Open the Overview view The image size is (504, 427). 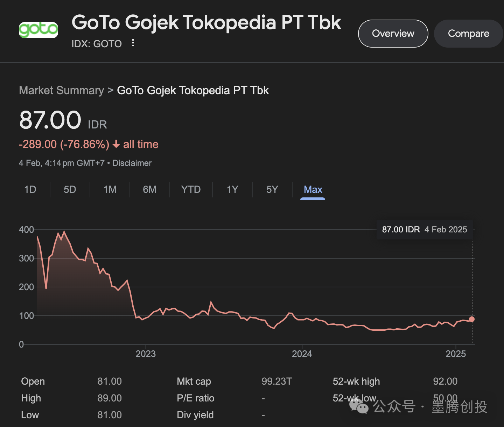(x=393, y=34)
